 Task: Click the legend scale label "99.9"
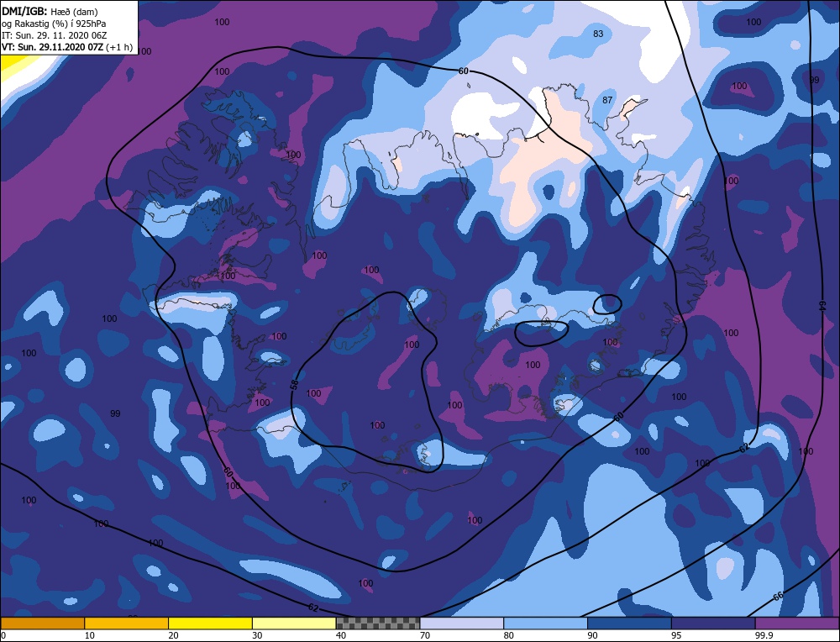click(x=763, y=635)
